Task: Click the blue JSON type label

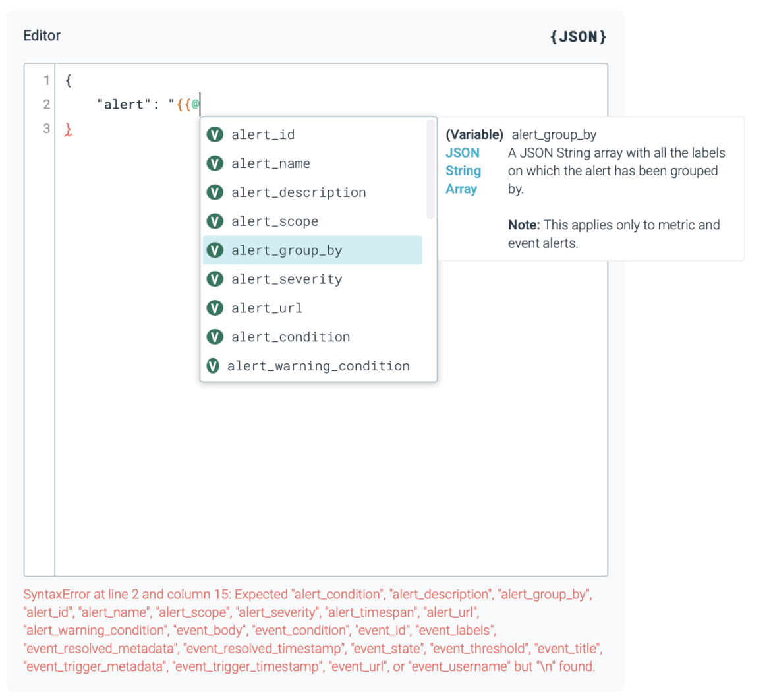Action: (x=463, y=152)
